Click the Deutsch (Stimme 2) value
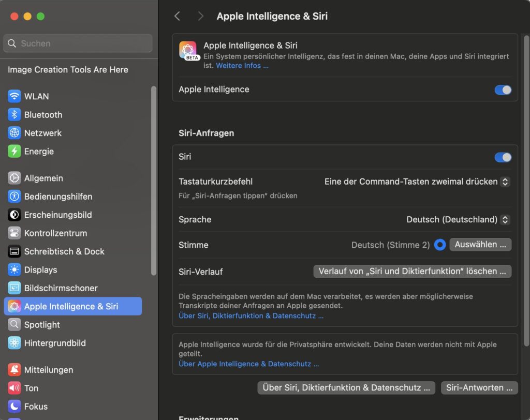 pyautogui.click(x=390, y=245)
